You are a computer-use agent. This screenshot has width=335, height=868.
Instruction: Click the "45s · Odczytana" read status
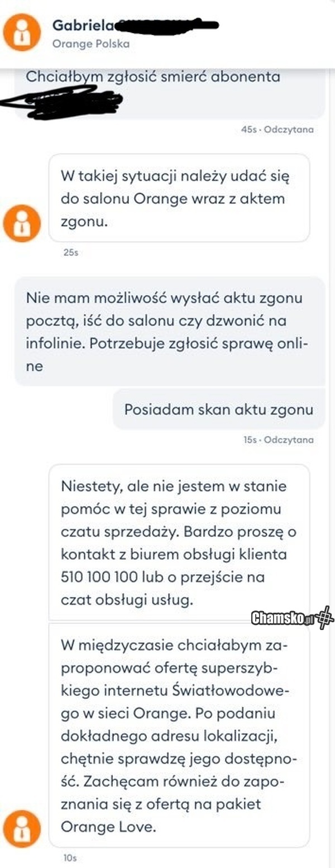point(277,130)
